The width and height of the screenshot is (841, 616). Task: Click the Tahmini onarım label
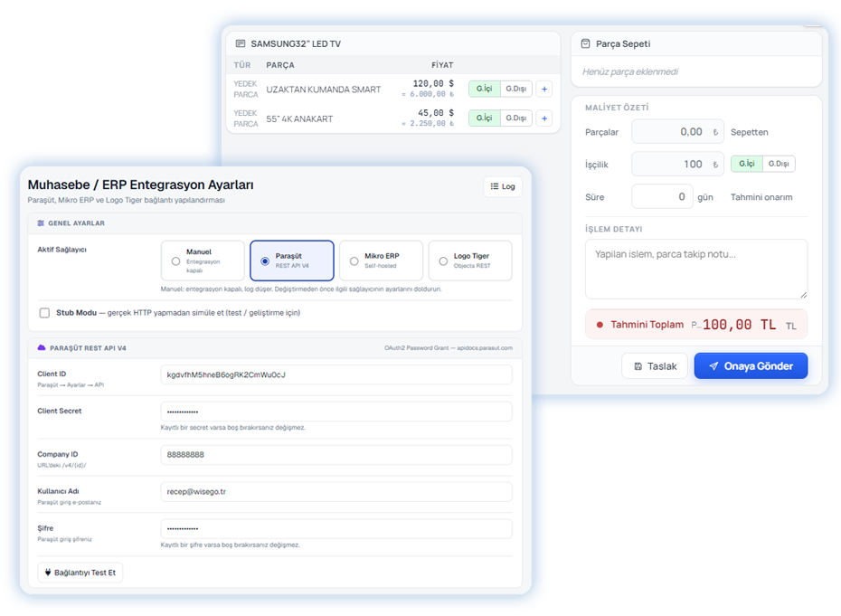point(761,197)
